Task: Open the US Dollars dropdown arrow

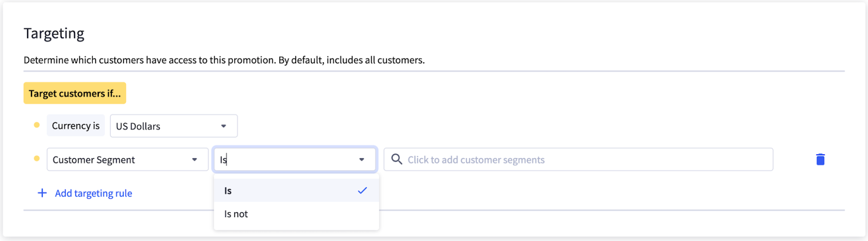Action: [224, 126]
